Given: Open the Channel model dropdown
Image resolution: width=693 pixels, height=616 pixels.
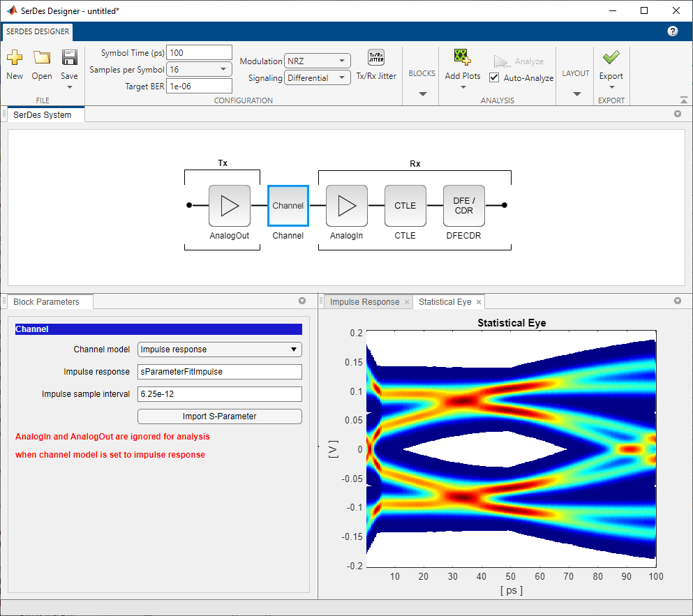Looking at the screenshot, I should pos(220,349).
